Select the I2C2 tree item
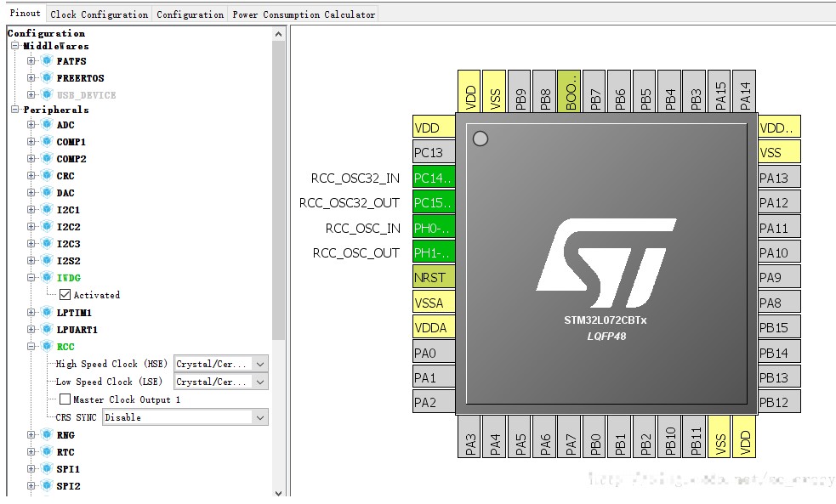The image size is (836, 504). (68, 227)
